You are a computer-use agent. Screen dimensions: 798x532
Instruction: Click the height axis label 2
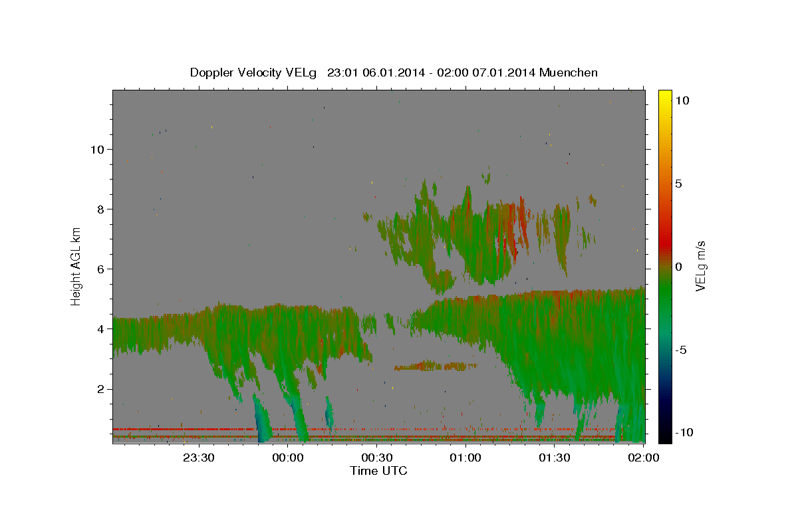[x=100, y=388]
